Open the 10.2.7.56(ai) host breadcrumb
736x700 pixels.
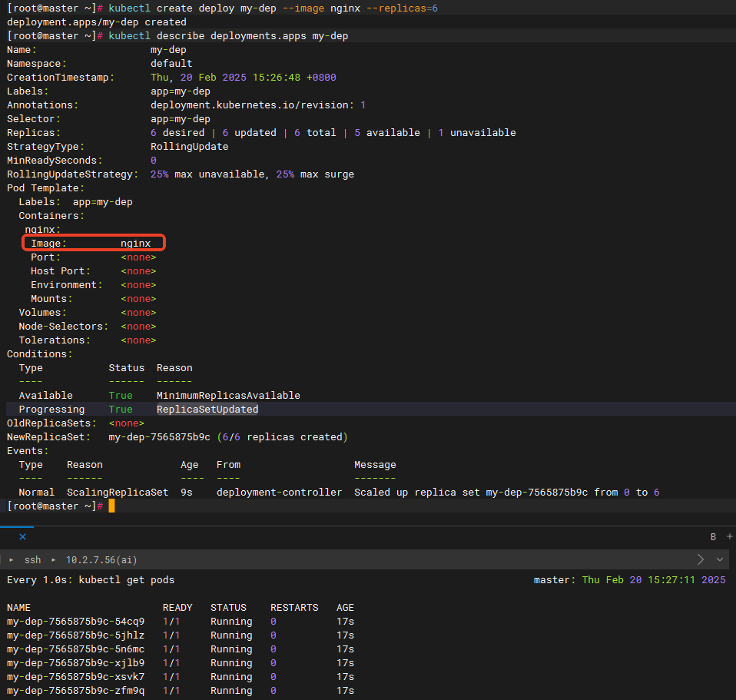pyautogui.click(x=101, y=560)
